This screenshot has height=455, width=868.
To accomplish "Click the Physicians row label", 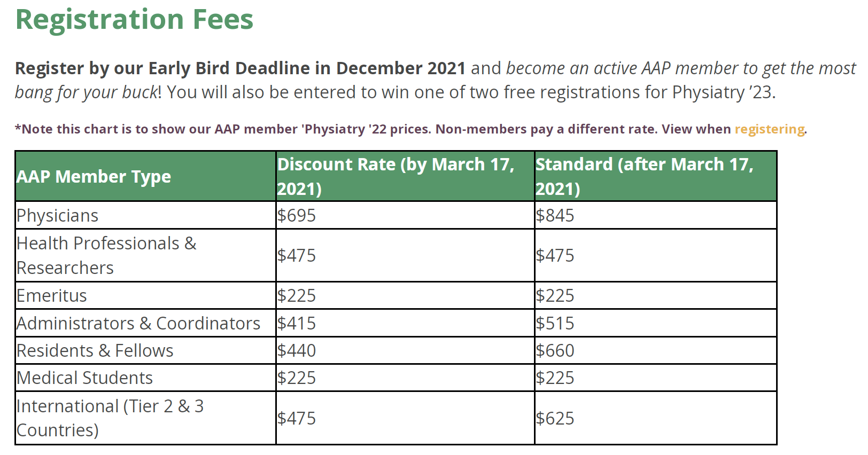I will [57, 215].
